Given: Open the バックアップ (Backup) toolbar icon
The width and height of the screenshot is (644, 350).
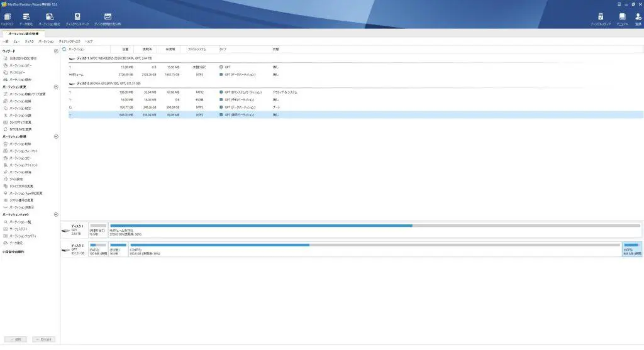Looking at the screenshot, I should click(7, 18).
